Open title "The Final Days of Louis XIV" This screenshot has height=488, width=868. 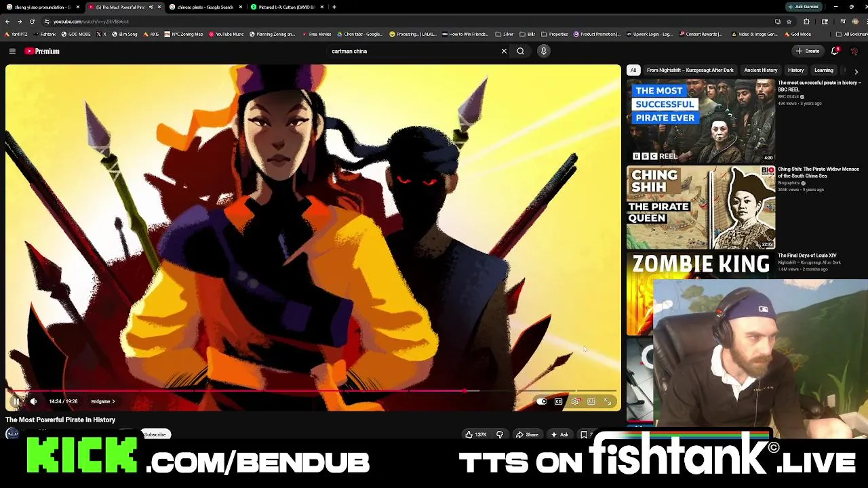pos(807,256)
